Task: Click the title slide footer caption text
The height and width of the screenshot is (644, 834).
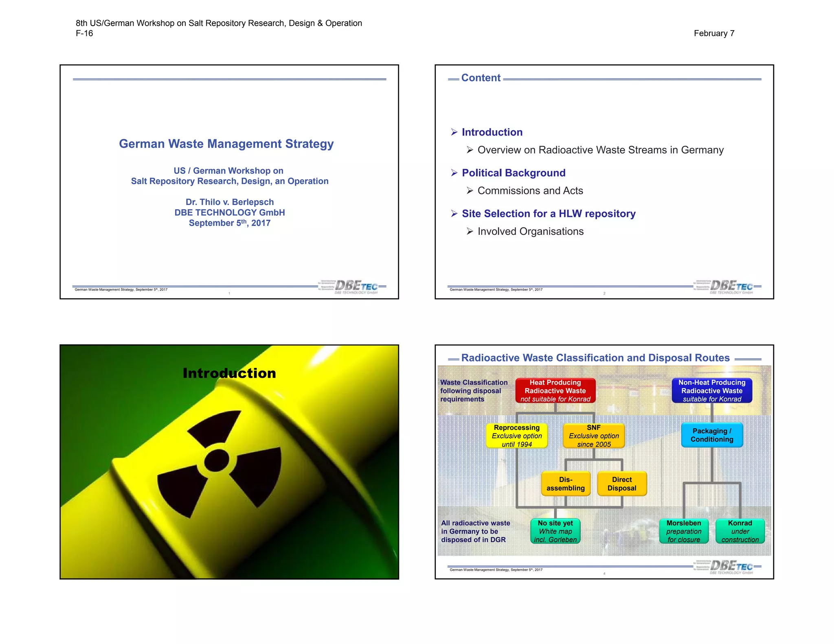Action: click(121, 290)
